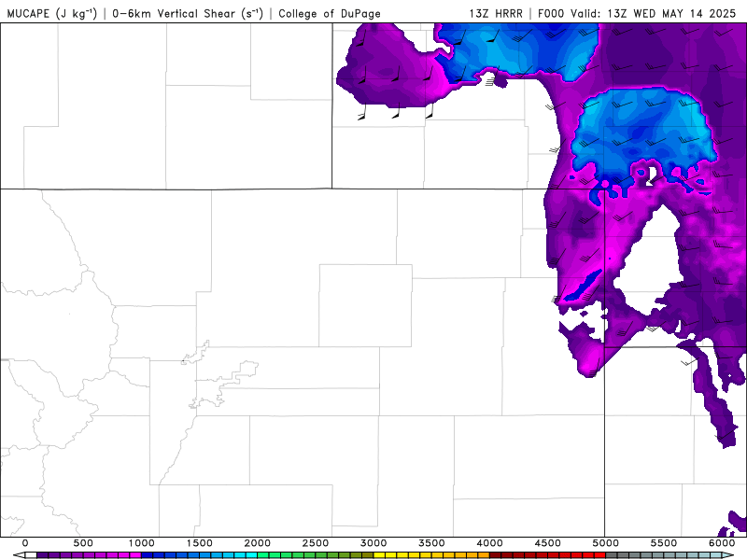Click the 2000 colorbar tick label
Screen dimensions: 747x560
click(258, 543)
